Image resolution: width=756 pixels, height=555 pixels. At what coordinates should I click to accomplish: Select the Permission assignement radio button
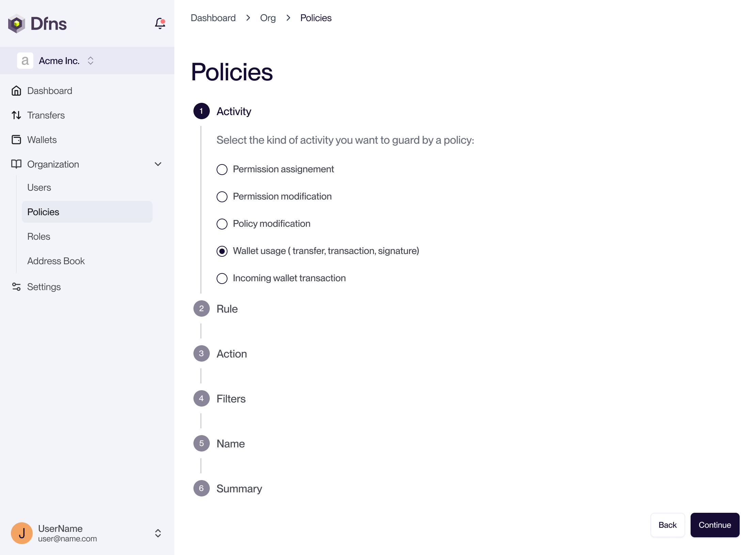pos(222,170)
